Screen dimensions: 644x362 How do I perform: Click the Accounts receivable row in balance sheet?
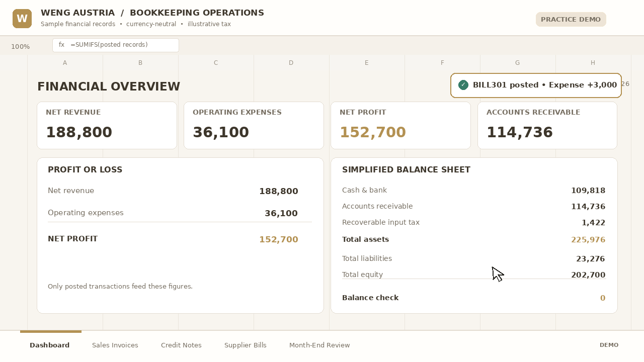(474, 207)
